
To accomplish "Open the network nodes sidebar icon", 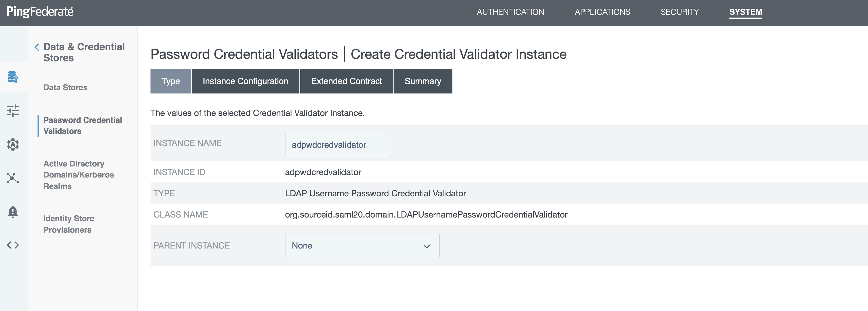I will 13,178.
